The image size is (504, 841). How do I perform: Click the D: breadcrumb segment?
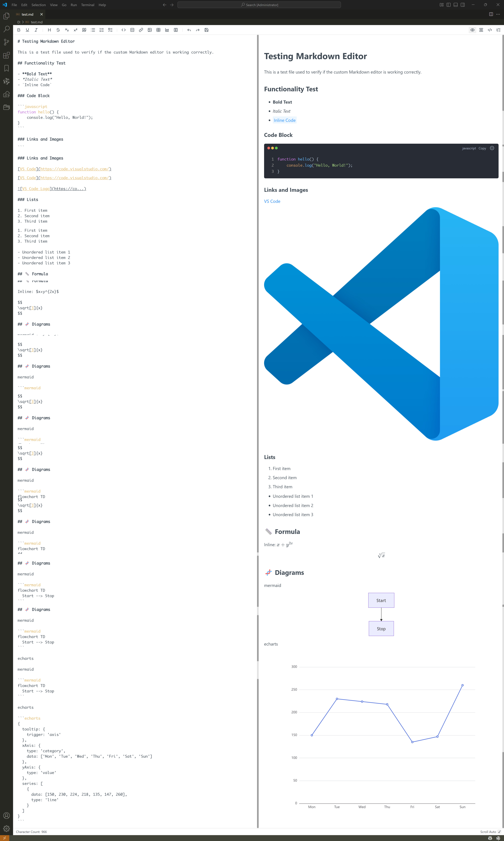tap(19, 22)
